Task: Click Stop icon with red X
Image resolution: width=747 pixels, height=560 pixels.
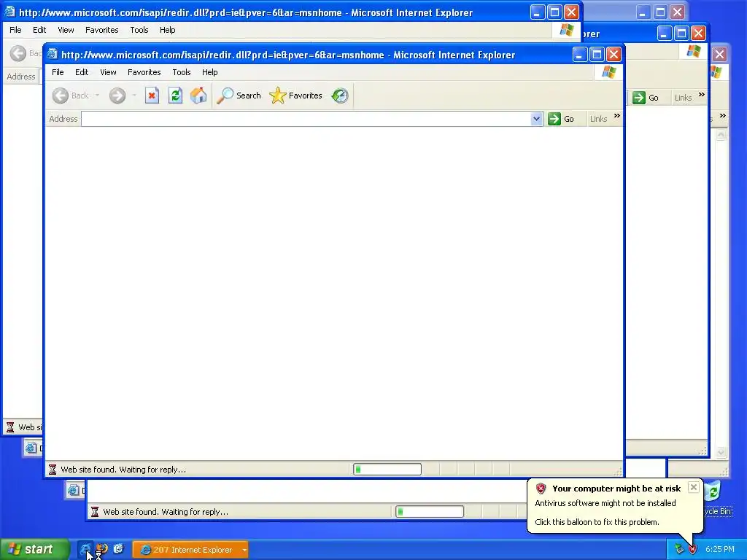Action: (x=152, y=96)
